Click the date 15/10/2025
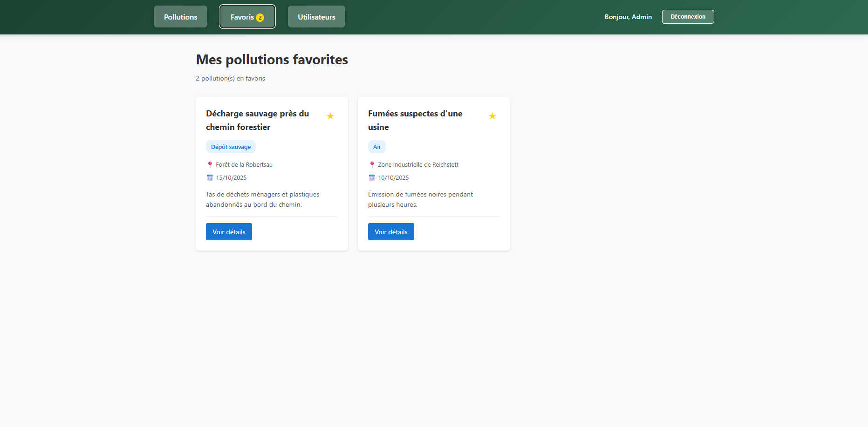Viewport: 868px width, 427px height. tap(231, 177)
